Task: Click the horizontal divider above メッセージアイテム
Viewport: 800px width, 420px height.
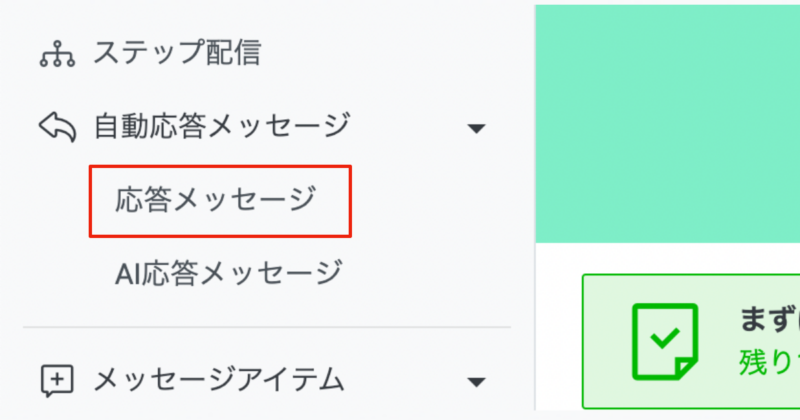Action: tap(267, 327)
